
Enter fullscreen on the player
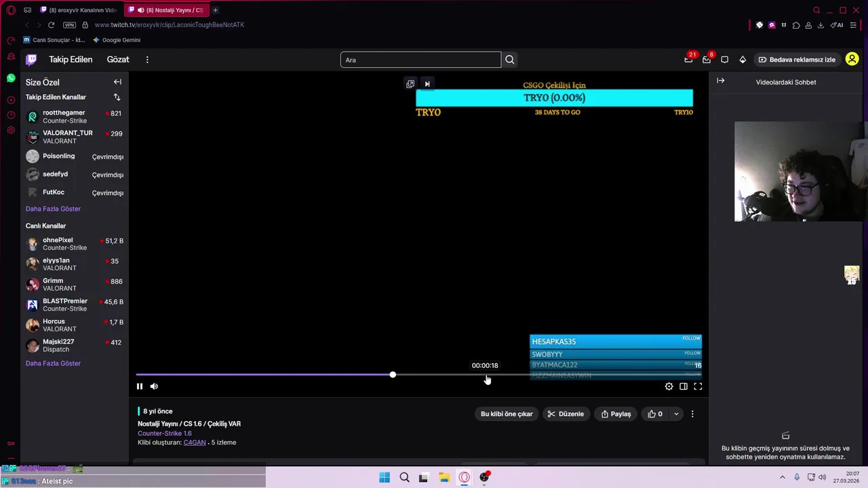tap(698, 386)
